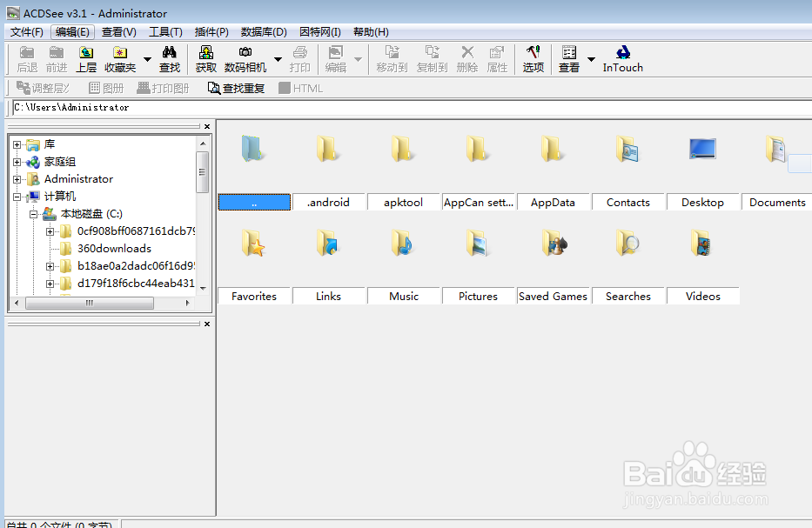Click the Find (查找) binoculars icon
Viewport: 812px width, 528px height.
pyautogui.click(x=170, y=59)
